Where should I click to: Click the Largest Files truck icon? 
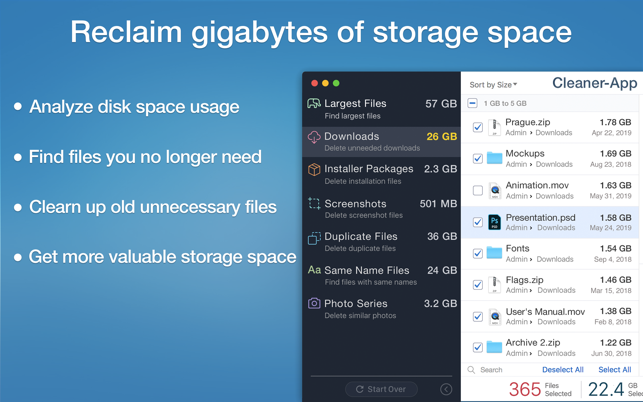click(x=314, y=104)
